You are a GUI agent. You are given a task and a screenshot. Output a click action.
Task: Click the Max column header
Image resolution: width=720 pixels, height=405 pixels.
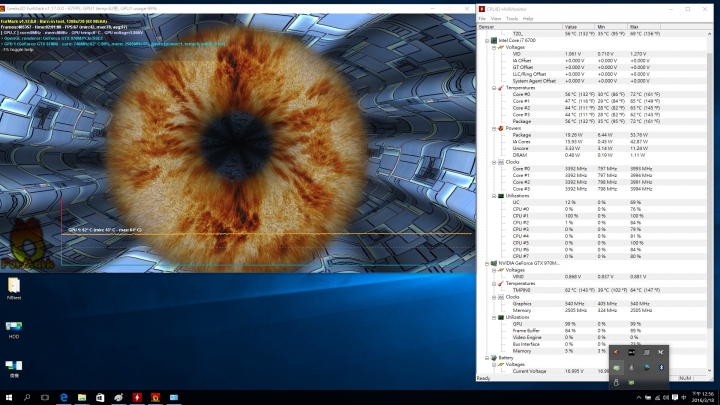(636, 26)
